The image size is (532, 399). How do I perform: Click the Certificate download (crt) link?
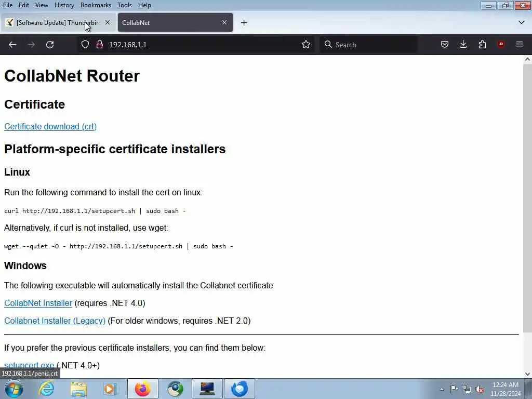click(50, 126)
